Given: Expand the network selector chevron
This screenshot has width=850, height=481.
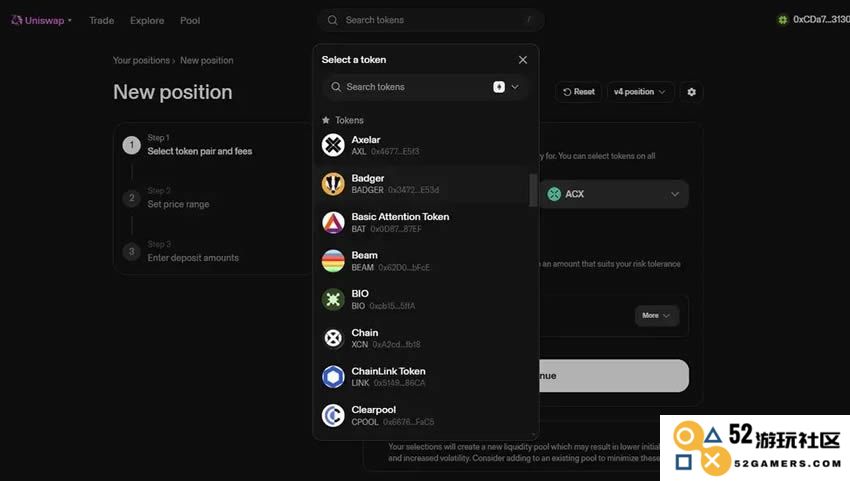Looking at the screenshot, I should click(515, 87).
